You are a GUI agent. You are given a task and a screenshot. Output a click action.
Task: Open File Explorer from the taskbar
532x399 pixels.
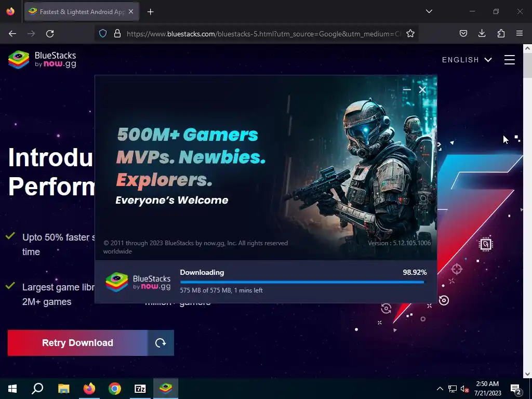pyautogui.click(x=63, y=389)
